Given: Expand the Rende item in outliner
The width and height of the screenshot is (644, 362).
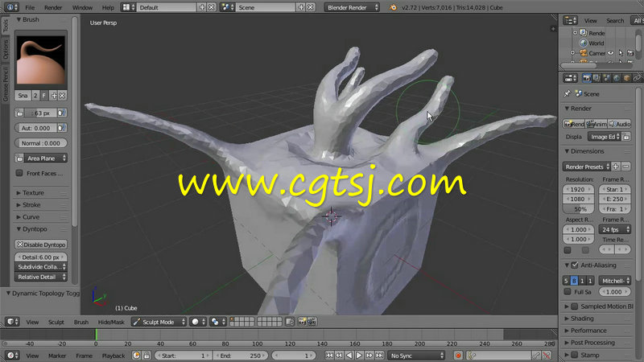Looking at the screenshot, I should 575,33.
